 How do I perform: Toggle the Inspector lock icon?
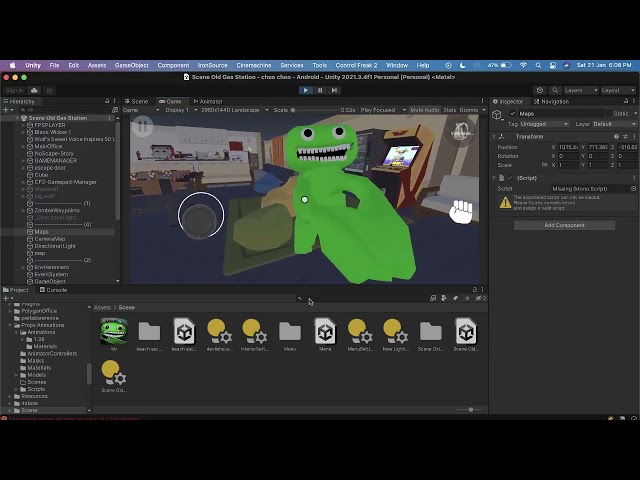tap(626, 101)
